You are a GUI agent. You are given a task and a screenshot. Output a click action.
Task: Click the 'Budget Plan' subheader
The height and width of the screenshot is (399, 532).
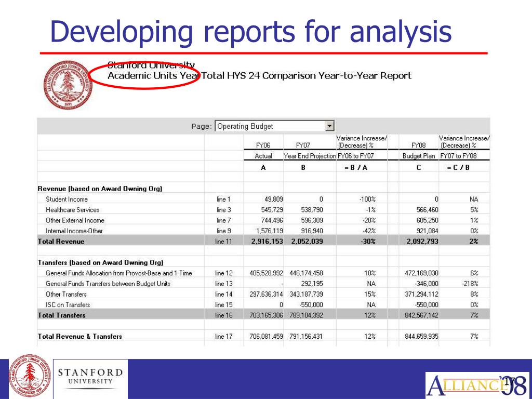point(419,156)
